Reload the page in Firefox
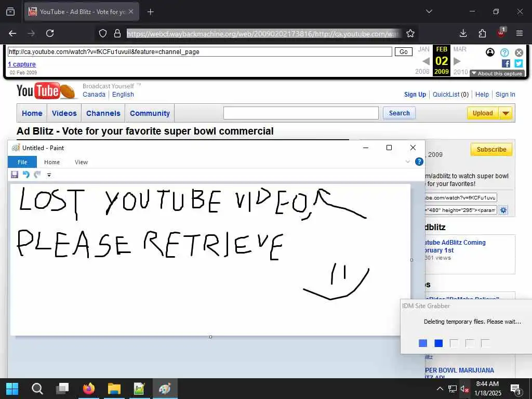This screenshot has height=399, width=532. pyautogui.click(x=50, y=33)
